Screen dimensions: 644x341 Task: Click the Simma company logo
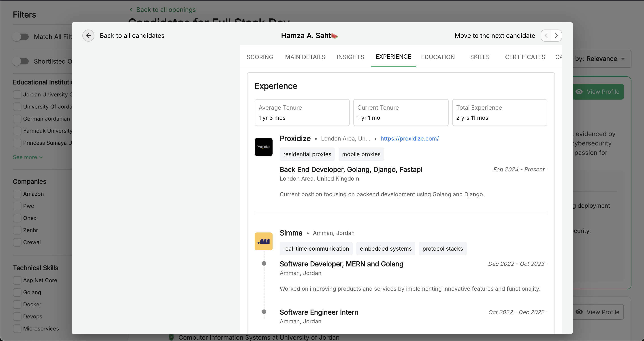263,241
